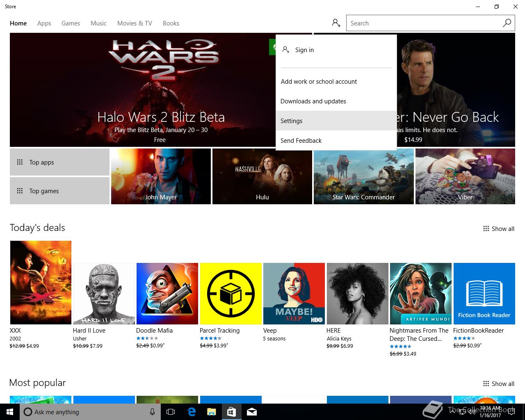Click the Cortana circle icon

click(27, 412)
